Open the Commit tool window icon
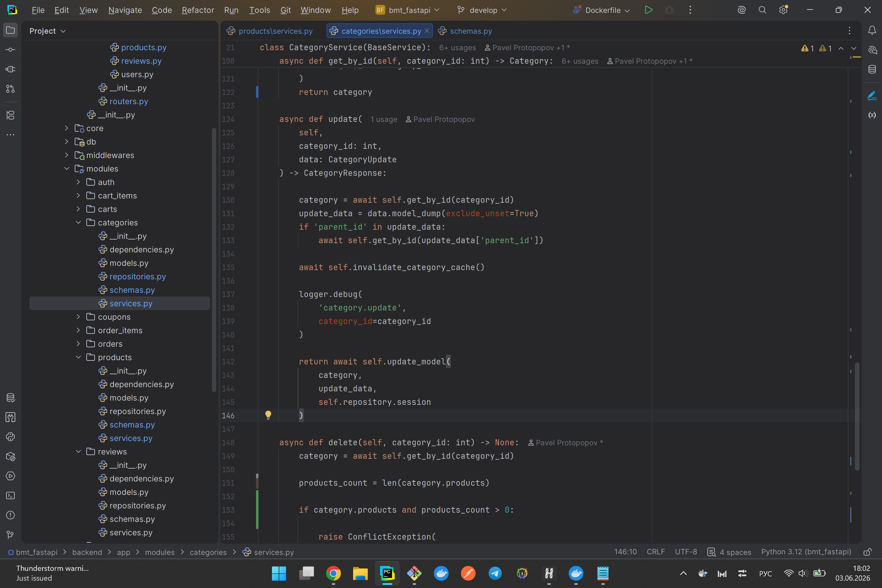Viewport: 882px width, 588px height. [x=10, y=50]
